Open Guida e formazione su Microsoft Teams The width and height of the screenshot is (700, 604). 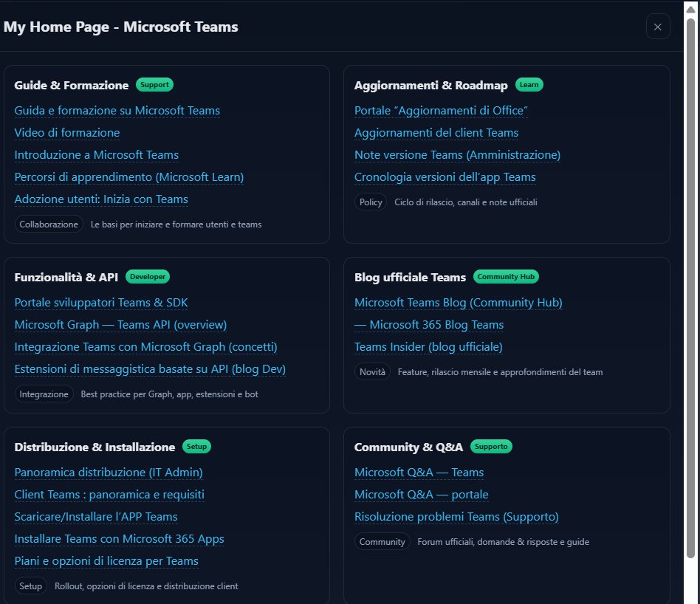coord(117,110)
